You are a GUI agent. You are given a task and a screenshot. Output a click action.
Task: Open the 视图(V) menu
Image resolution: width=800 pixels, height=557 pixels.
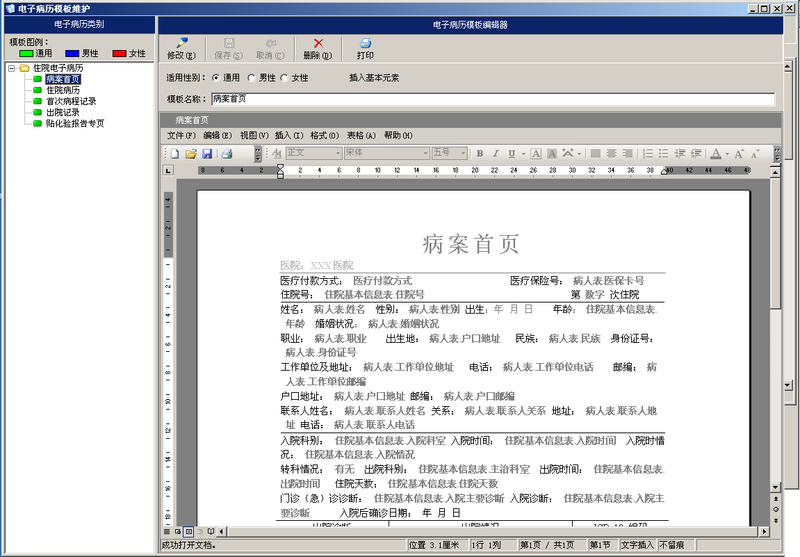tap(254, 135)
